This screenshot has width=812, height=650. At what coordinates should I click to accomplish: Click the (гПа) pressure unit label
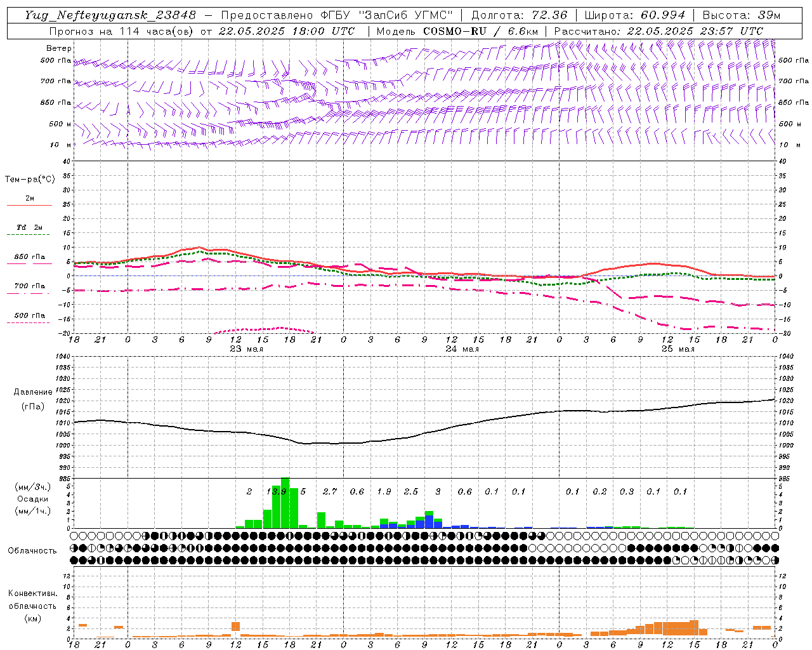coord(33,406)
